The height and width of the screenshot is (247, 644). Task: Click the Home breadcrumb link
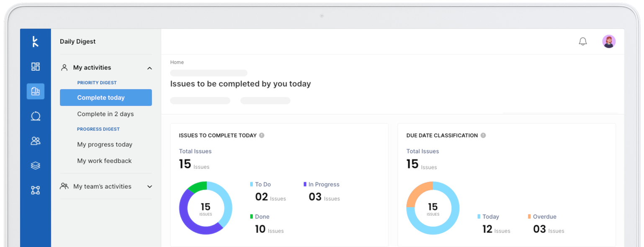click(x=177, y=62)
